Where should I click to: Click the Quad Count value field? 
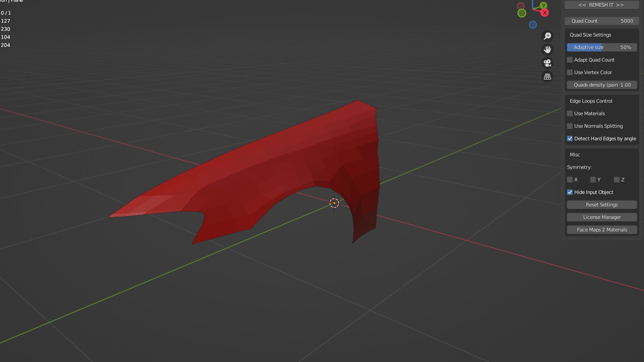tap(602, 21)
